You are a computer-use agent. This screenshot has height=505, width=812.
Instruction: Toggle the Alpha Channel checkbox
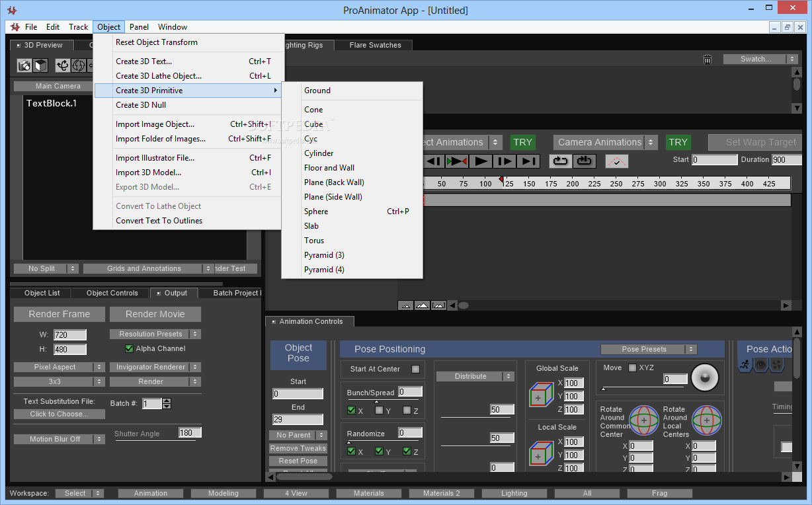130,348
